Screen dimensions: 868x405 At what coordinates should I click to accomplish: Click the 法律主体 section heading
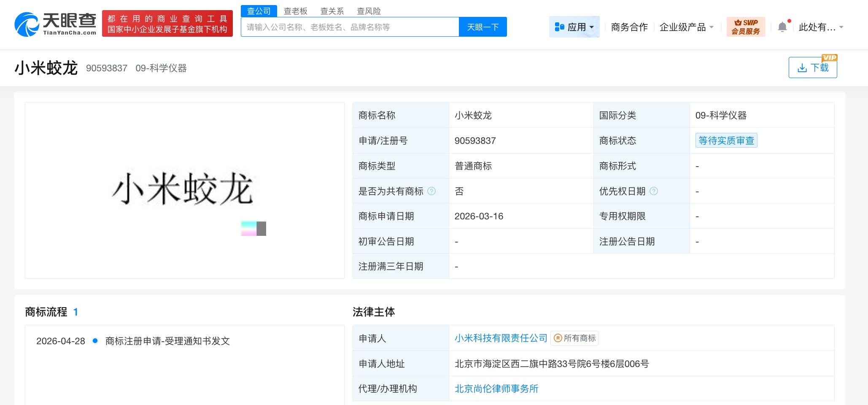tap(374, 312)
